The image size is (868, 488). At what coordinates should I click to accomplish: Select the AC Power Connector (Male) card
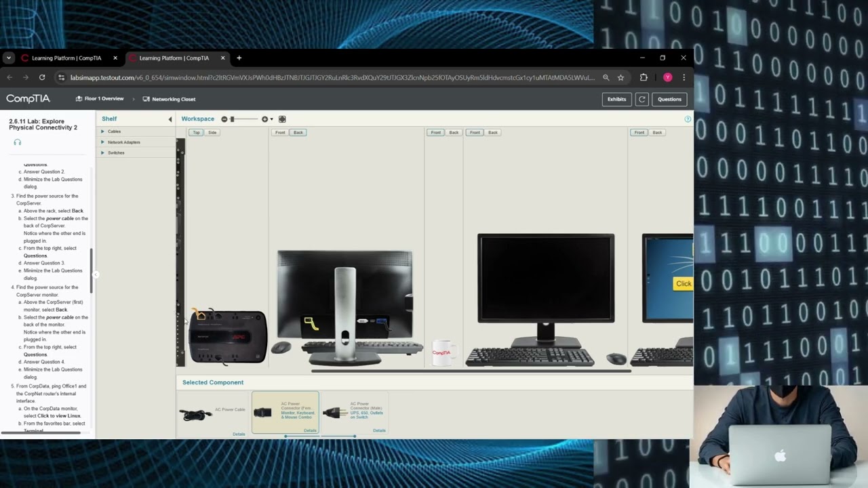coord(355,412)
